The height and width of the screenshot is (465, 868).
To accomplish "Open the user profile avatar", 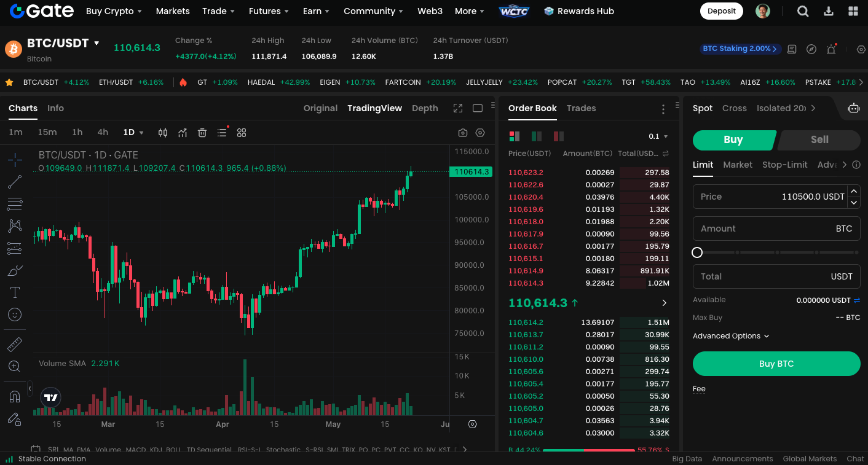I will [763, 11].
